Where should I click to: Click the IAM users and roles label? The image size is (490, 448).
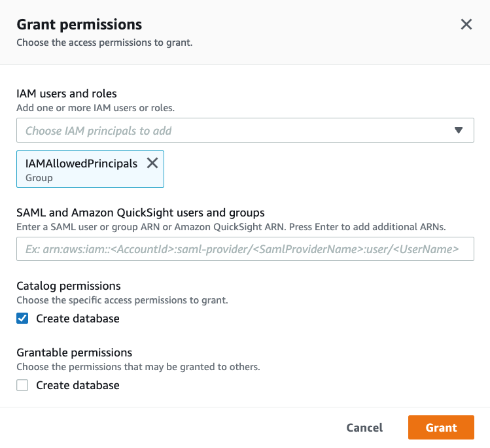[x=67, y=94]
